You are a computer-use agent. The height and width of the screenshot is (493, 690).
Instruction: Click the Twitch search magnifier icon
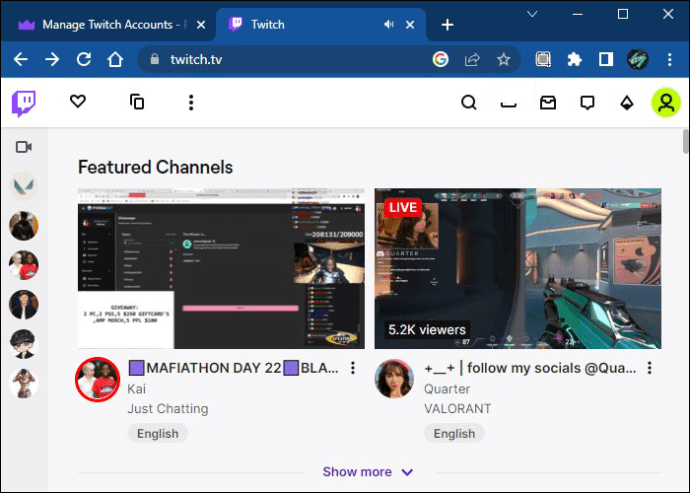pyautogui.click(x=468, y=102)
